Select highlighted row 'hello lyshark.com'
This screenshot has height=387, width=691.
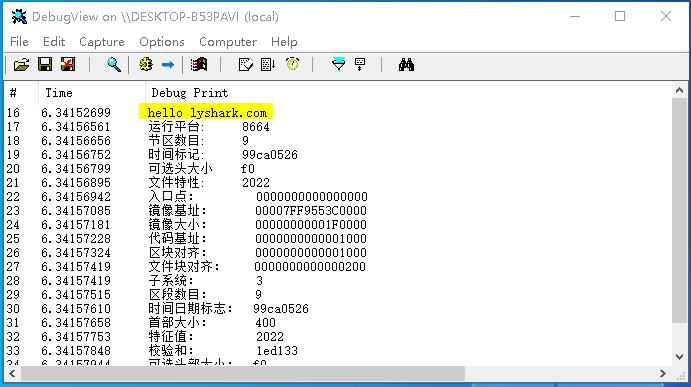tap(206, 112)
